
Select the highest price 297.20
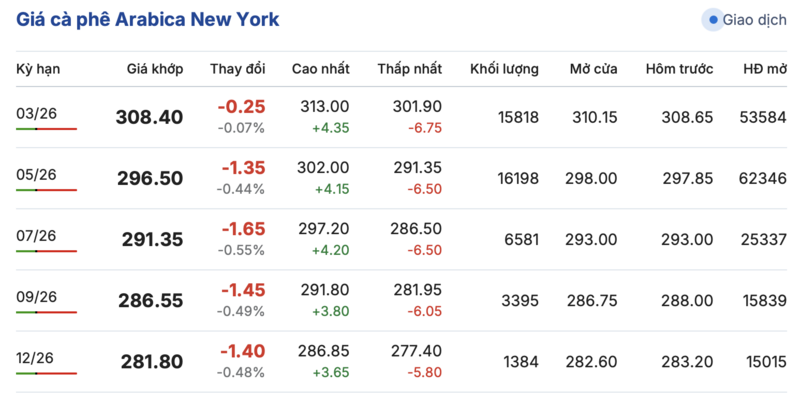325,229
